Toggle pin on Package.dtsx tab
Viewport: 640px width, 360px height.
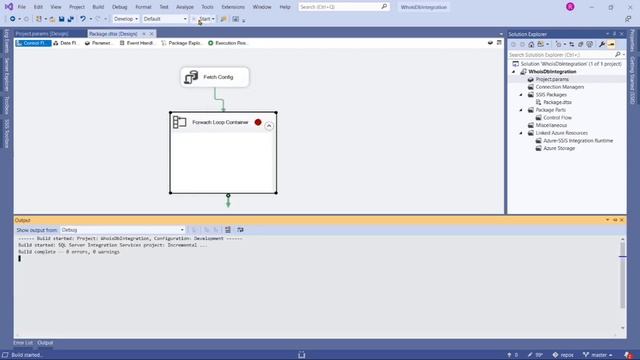tap(144, 34)
